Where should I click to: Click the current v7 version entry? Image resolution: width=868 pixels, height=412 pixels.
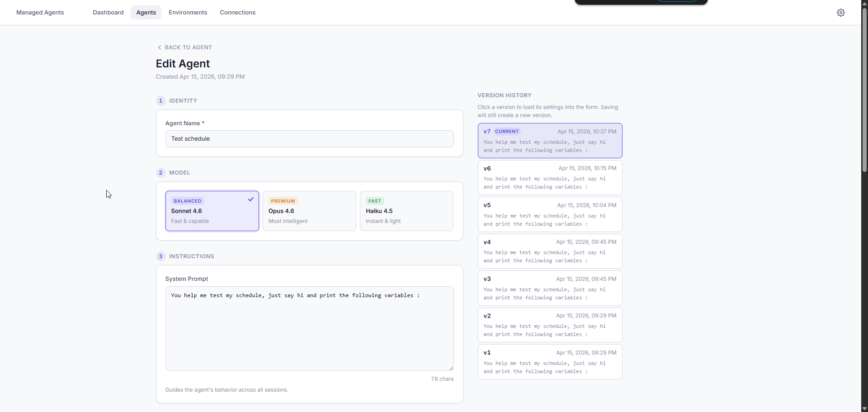[x=549, y=140]
